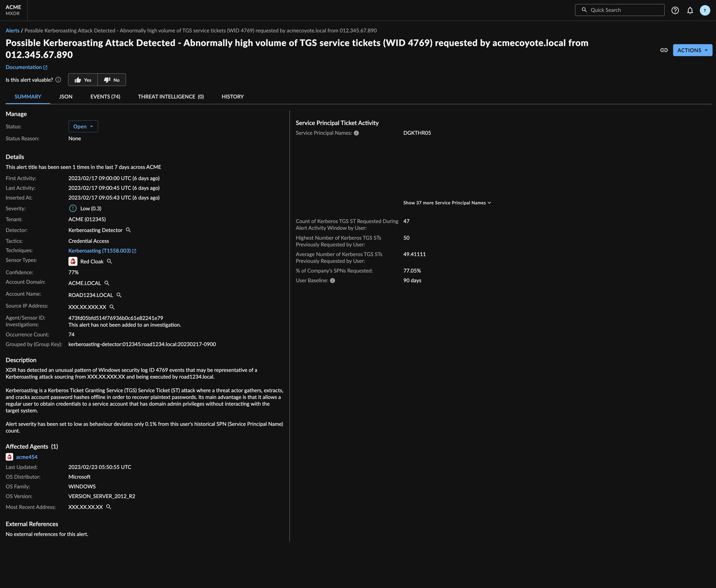Open Kerberoasting (T1558.003) technique link
Image resolution: width=716 pixels, height=588 pixels.
point(102,251)
